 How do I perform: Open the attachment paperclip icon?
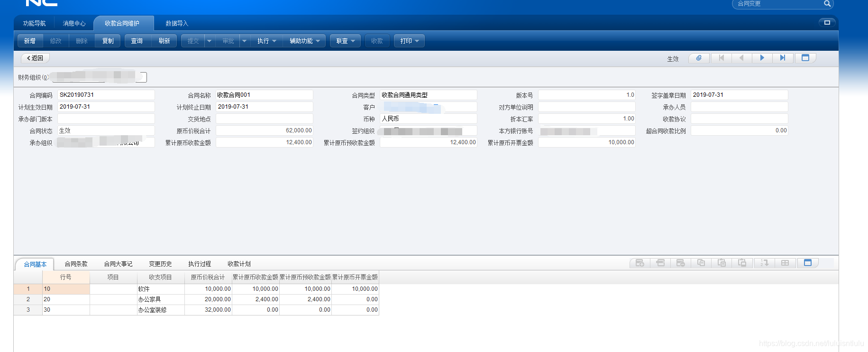point(699,58)
